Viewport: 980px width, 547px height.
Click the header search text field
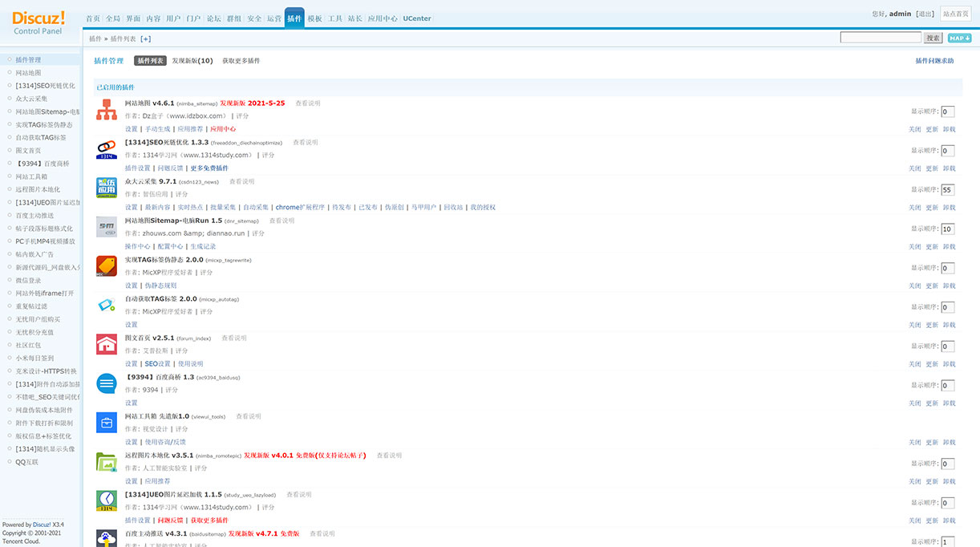coord(880,38)
